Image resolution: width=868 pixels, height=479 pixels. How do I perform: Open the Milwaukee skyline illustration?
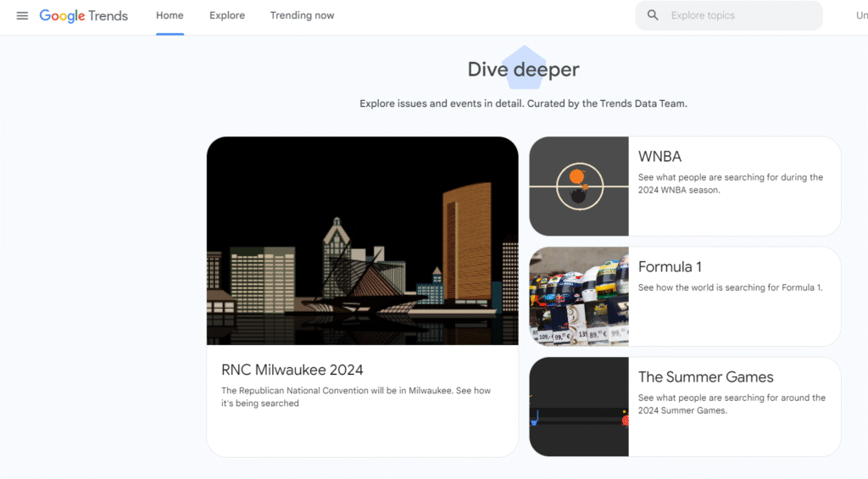click(x=362, y=241)
